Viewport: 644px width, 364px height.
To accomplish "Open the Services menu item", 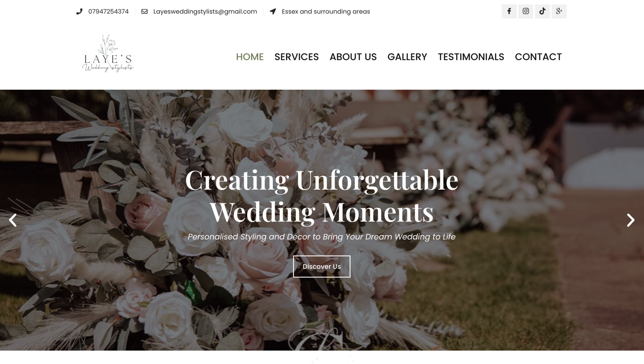I will tap(297, 57).
